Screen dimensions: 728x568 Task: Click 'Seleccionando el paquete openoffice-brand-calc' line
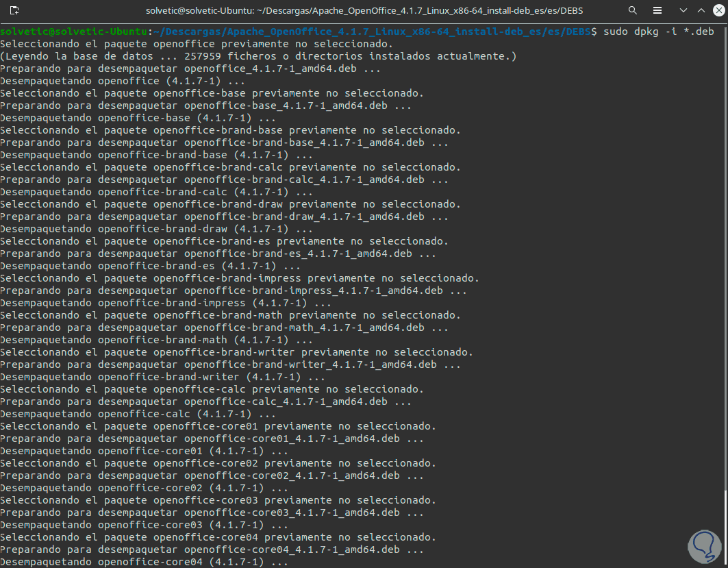[230, 167]
